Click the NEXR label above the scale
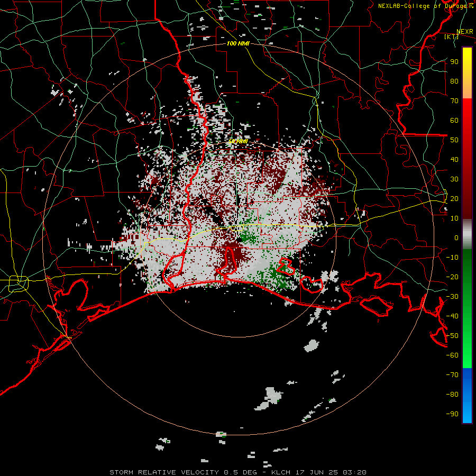 click(465, 32)
